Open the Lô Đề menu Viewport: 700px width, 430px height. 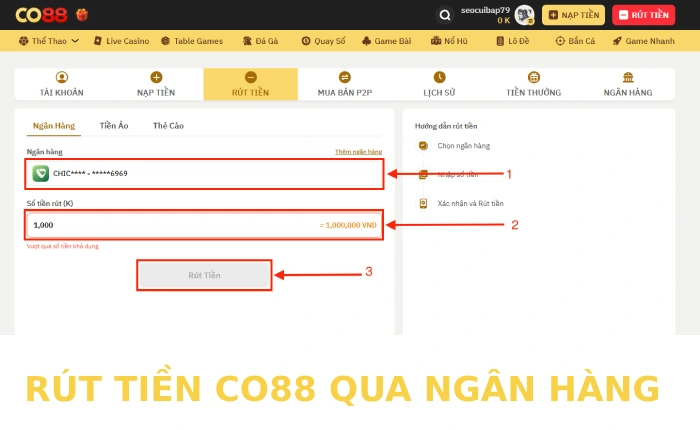point(512,41)
